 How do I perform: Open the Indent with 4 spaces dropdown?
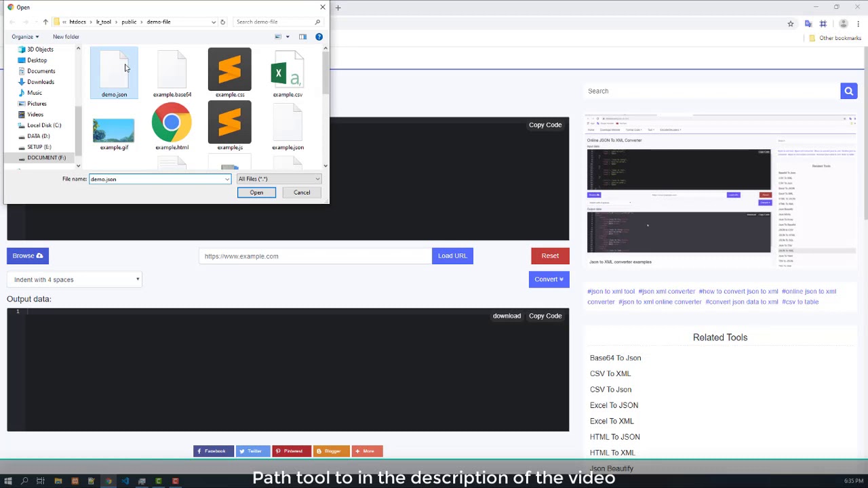[75, 279]
